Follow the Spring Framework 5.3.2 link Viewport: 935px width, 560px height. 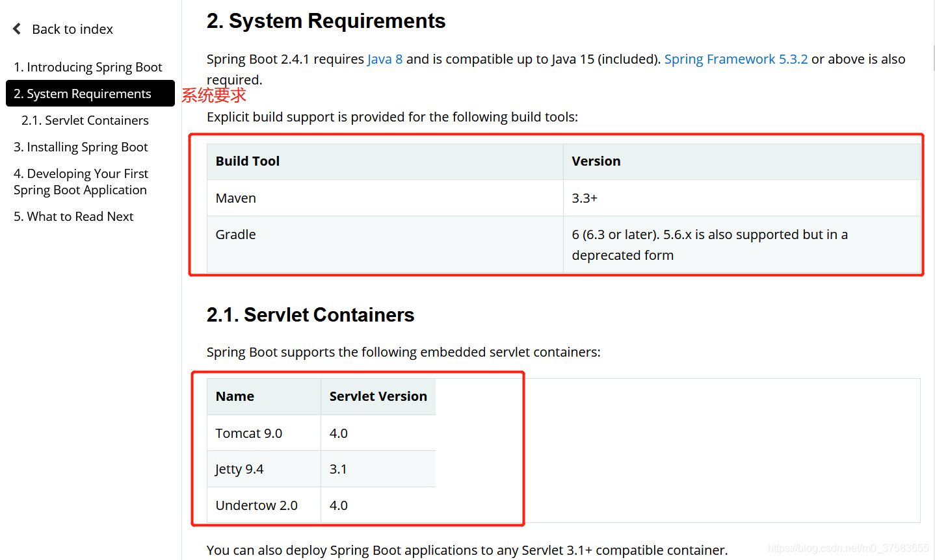point(736,59)
